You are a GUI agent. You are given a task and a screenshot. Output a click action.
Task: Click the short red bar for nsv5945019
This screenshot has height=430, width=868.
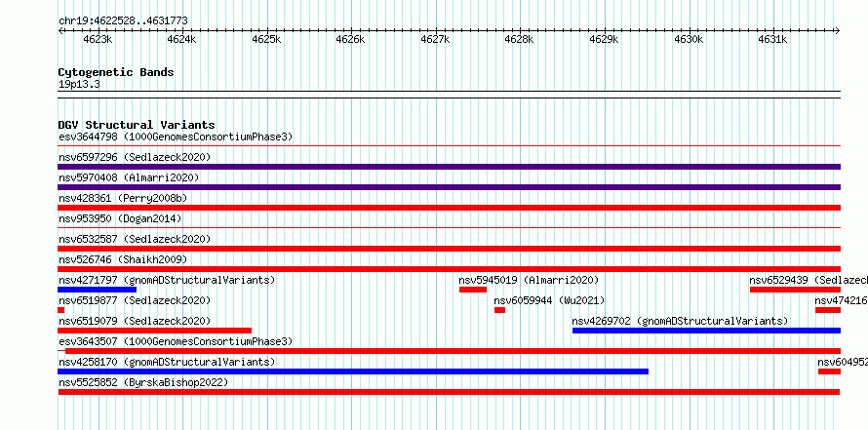coord(473,290)
